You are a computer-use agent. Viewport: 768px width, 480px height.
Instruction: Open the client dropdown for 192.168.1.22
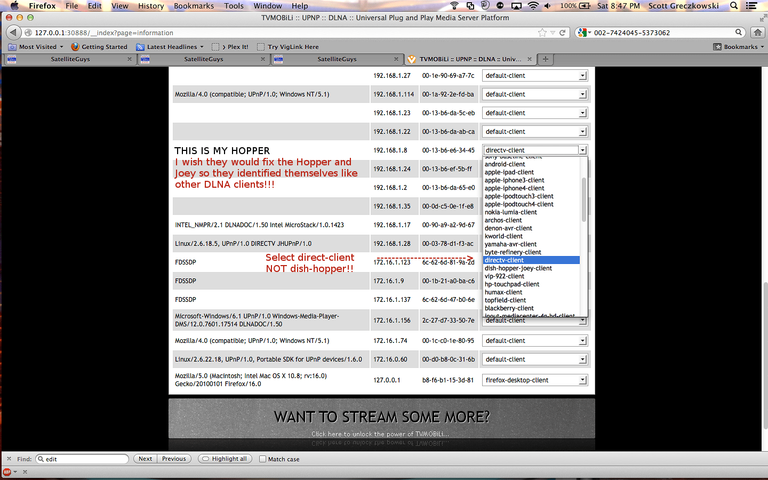coord(535,131)
